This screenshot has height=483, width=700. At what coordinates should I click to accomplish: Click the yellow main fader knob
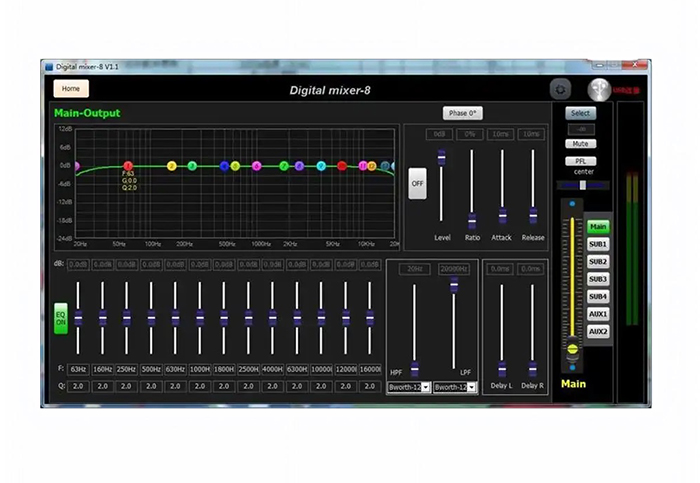click(572, 350)
